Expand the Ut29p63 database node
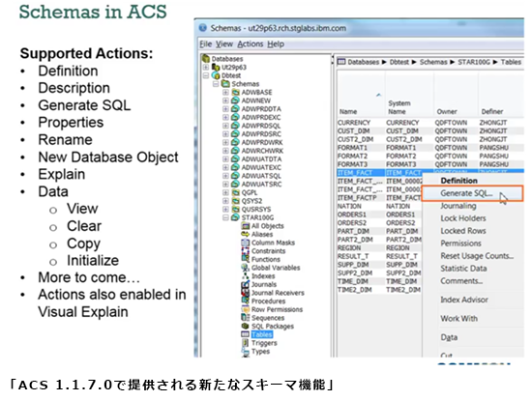 click(206, 68)
